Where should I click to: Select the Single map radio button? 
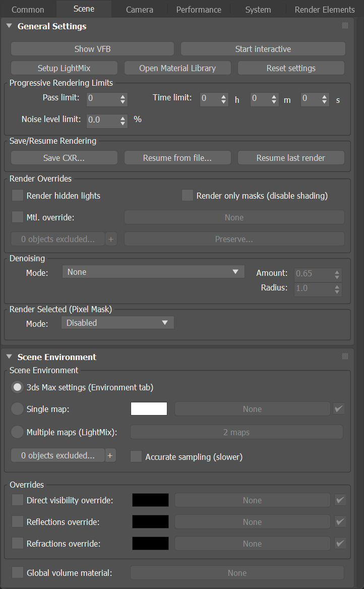pyautogui.click(x=17, y=409)
